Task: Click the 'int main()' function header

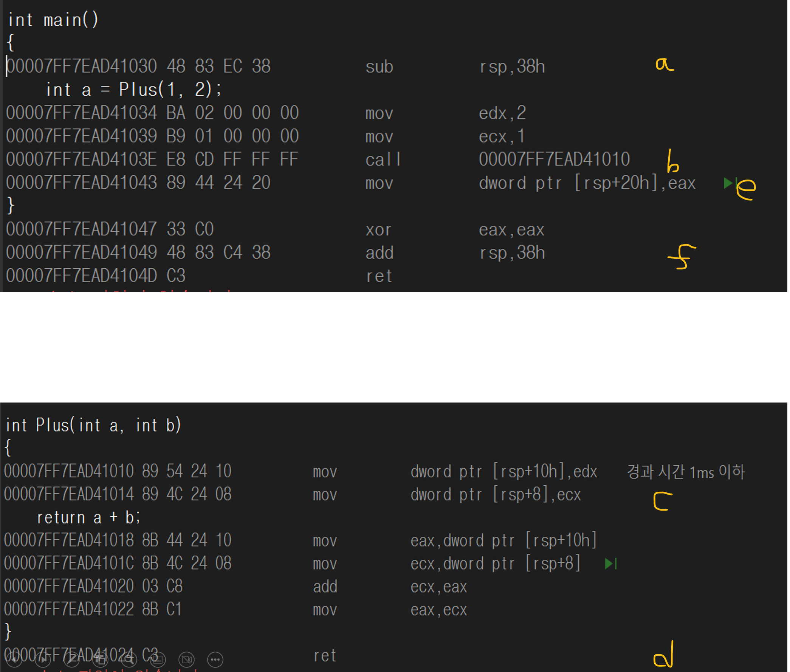Action: pos(53,20)
